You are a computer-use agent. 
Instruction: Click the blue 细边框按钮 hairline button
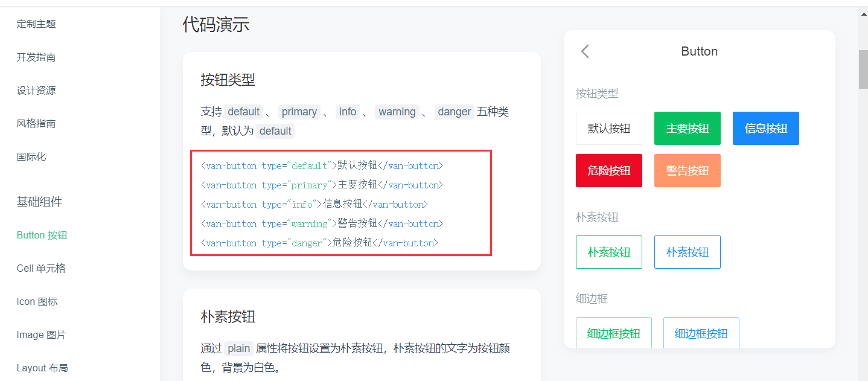[701, 333]
